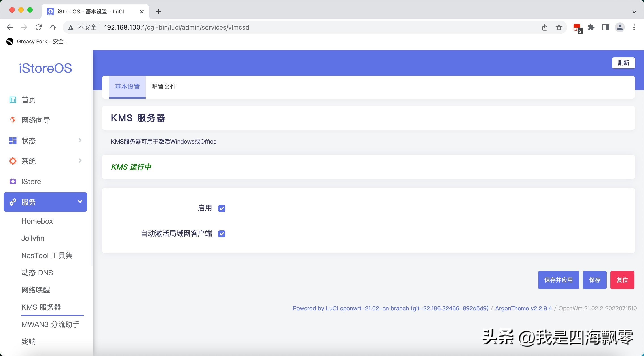
Task: Reload the page with browser refresh icon
Action: (38, 27)
